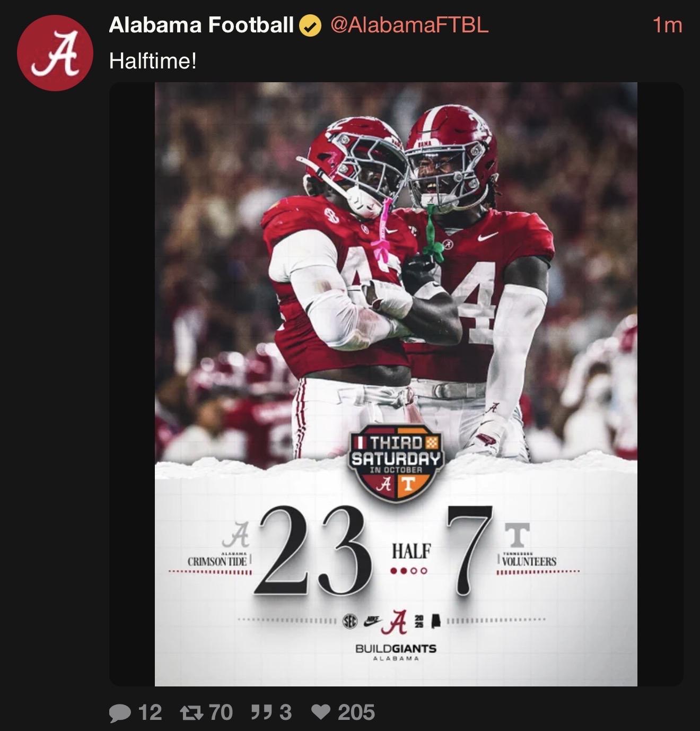The width and height of the screenshot is (700, 731).
Task: Open the @AlabamaFTBL handle link
Action: [409, 25]
